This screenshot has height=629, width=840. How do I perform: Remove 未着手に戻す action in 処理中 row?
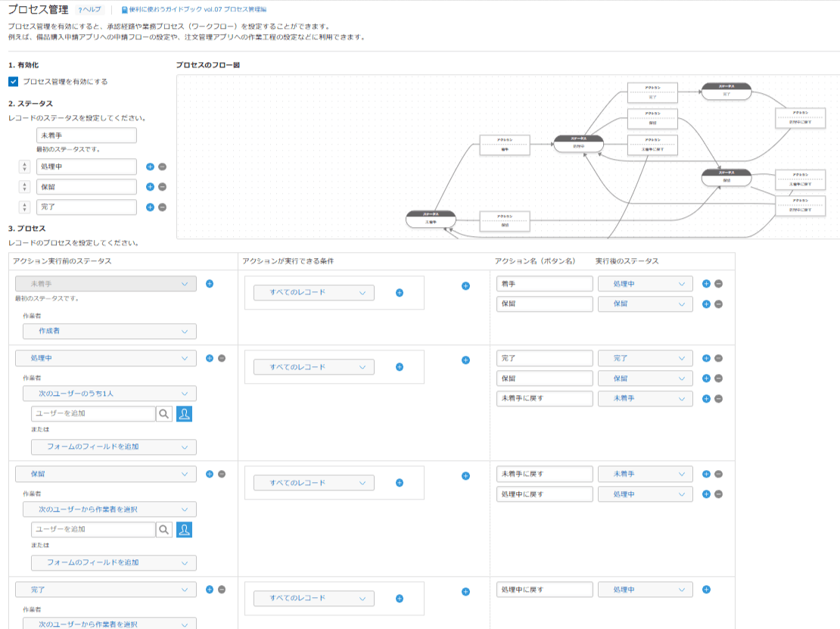(x=718, y=399)
